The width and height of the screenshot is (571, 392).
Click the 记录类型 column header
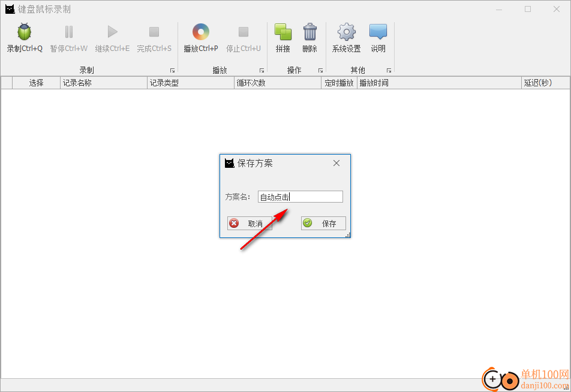[191, 83]
